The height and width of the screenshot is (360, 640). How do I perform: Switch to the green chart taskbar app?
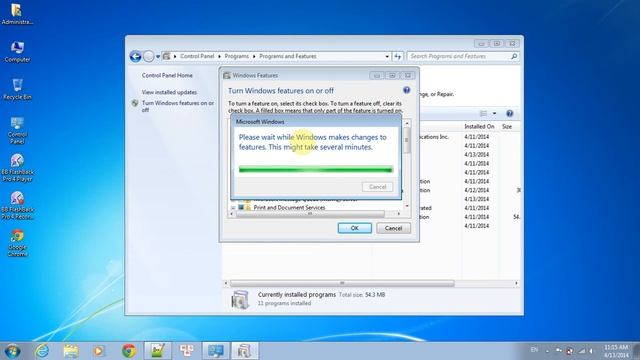pos(158,351)
